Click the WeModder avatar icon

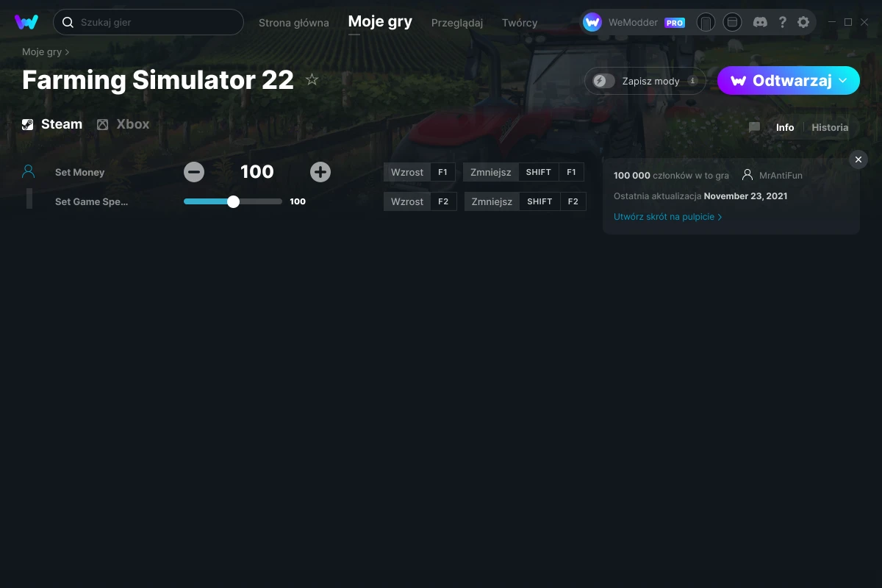592,22
